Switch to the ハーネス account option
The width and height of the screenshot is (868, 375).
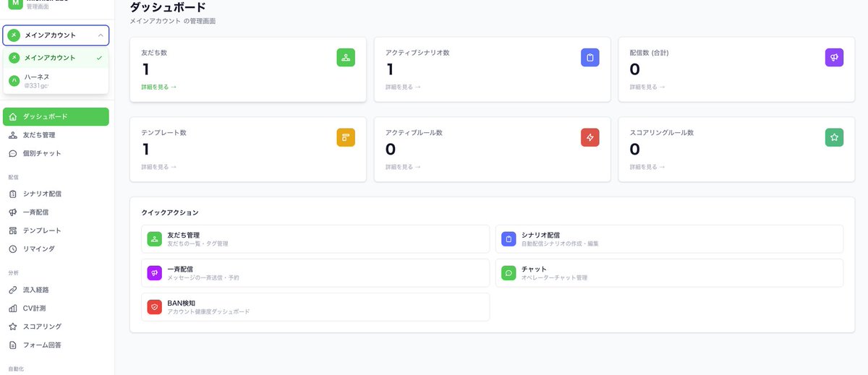[x=56, y=81]
